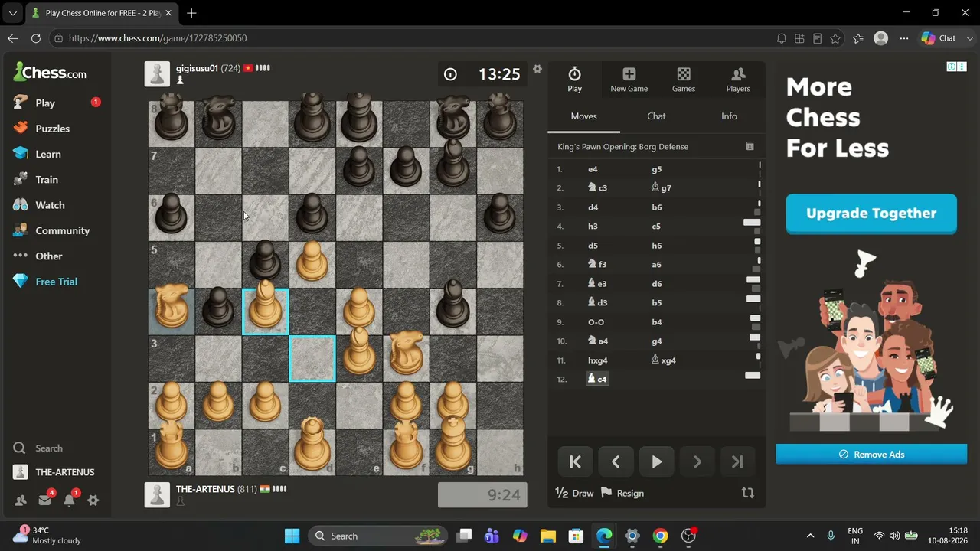The image size is (980, 551).
Task: Open the Games tab in the game panel
Action: tap(684, 80)
